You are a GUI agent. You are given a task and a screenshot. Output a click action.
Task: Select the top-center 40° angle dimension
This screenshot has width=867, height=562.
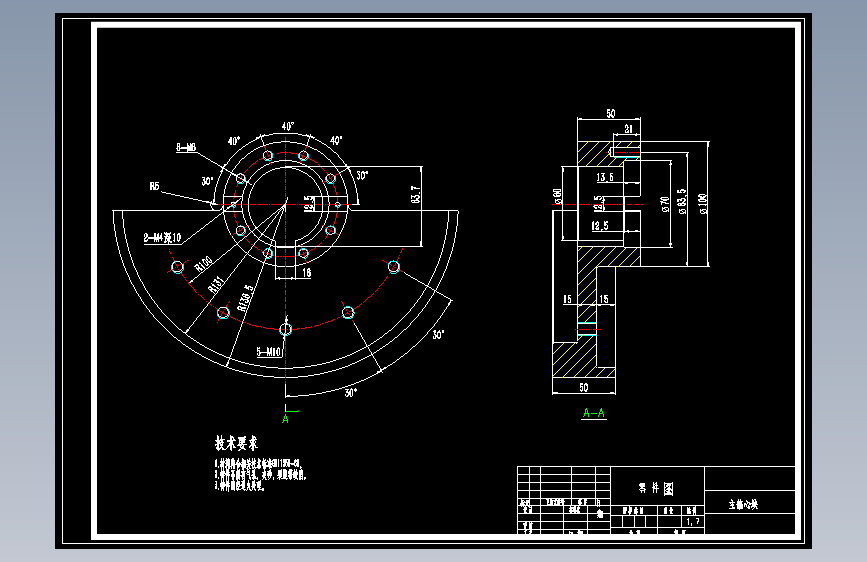pyautogui.click(x=288, y=126)
